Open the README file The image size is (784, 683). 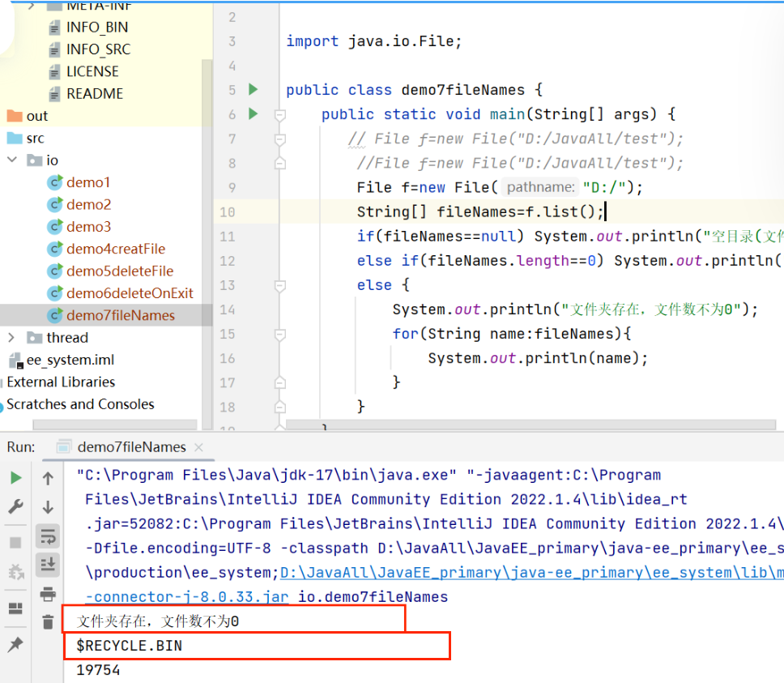(x=95, y=93)
